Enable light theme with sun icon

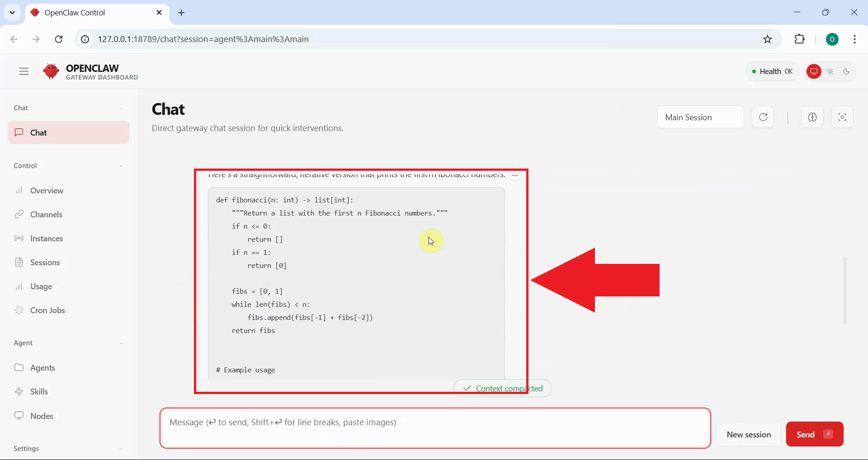coord(830,71)
